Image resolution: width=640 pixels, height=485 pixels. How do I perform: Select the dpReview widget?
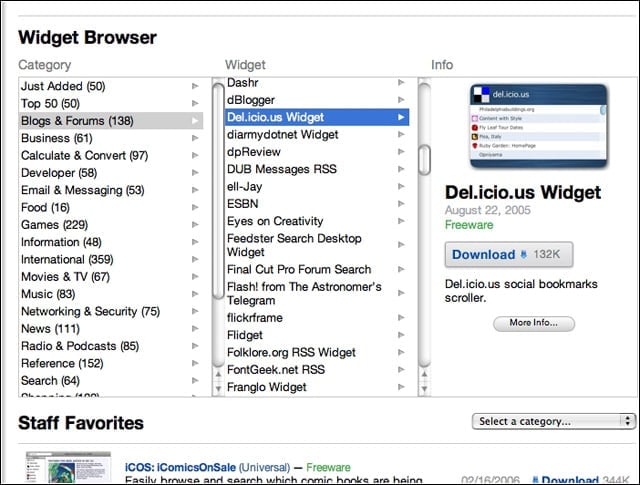[x=317, y=152]
